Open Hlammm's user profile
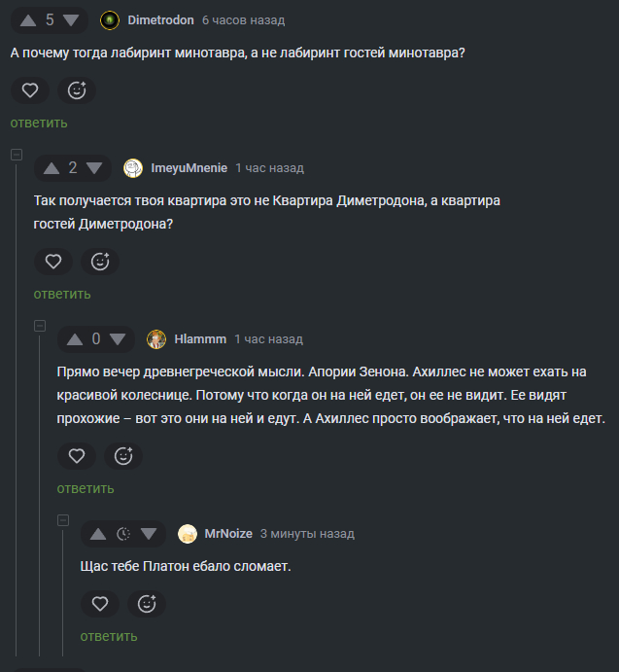This screenshot has width=619, height=672. click(x=200, y=339)
